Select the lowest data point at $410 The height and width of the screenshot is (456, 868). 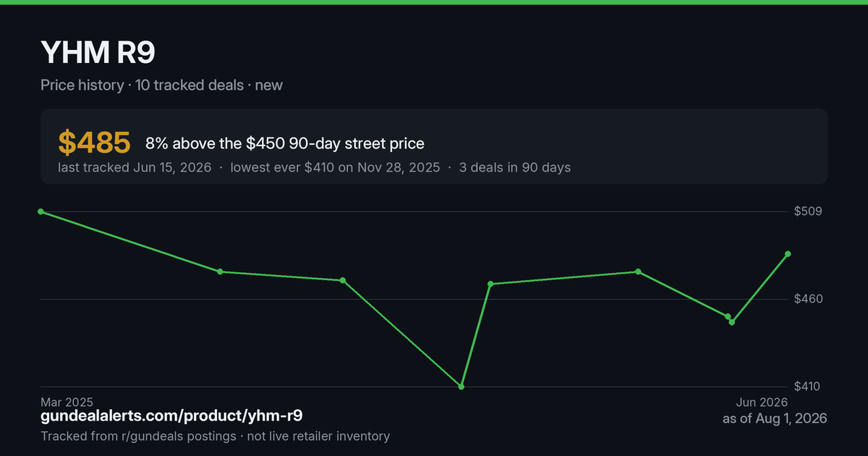[461, 387]
